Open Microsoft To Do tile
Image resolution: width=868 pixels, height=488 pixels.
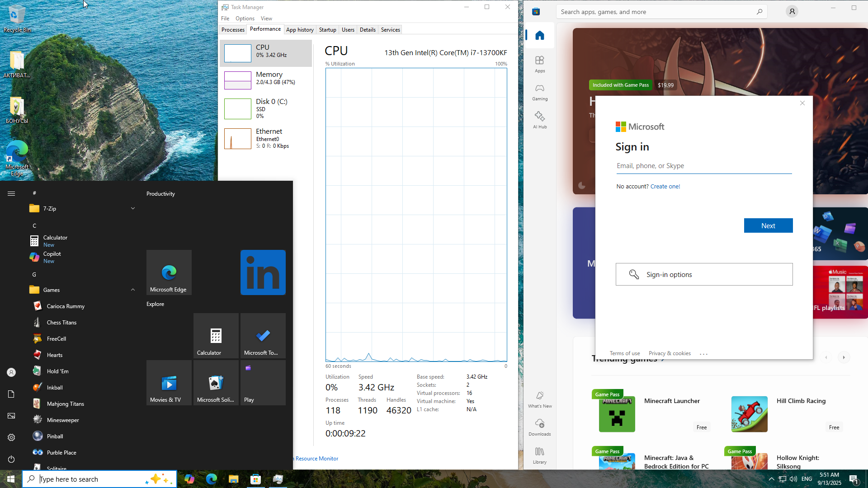click(x=263, y=336)
